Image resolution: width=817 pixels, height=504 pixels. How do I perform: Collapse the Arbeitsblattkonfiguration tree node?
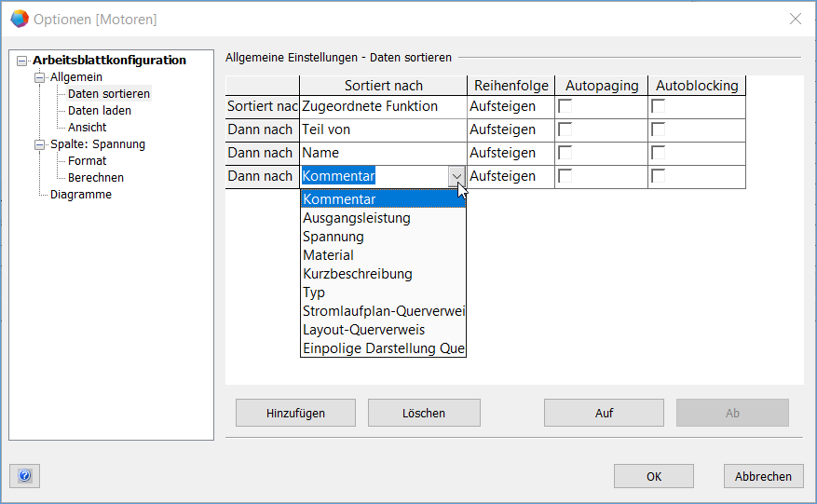pyautogui.click(x=22, y=61)
